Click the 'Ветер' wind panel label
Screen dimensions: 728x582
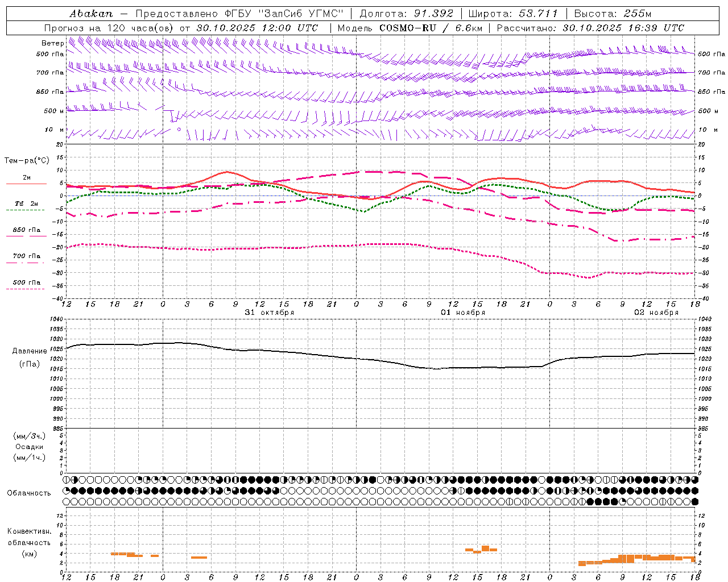click(x=53, y=43)
